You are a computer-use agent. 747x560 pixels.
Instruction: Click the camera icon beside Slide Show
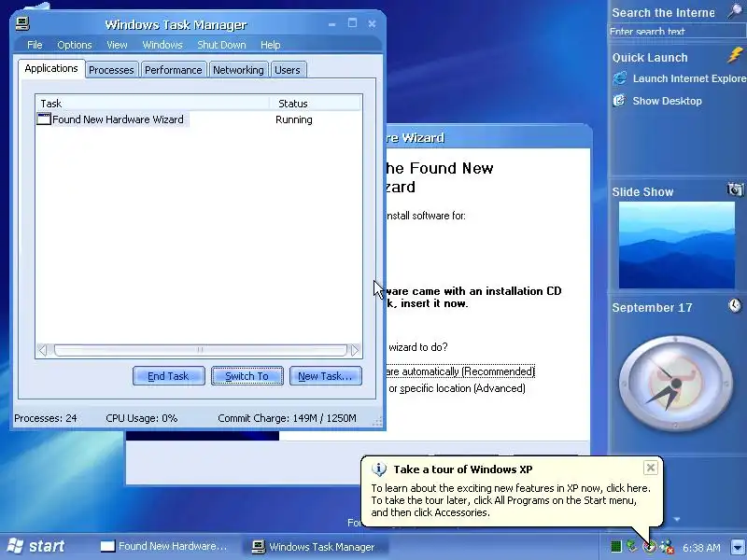pyautogui.click(x=735, y=189)
